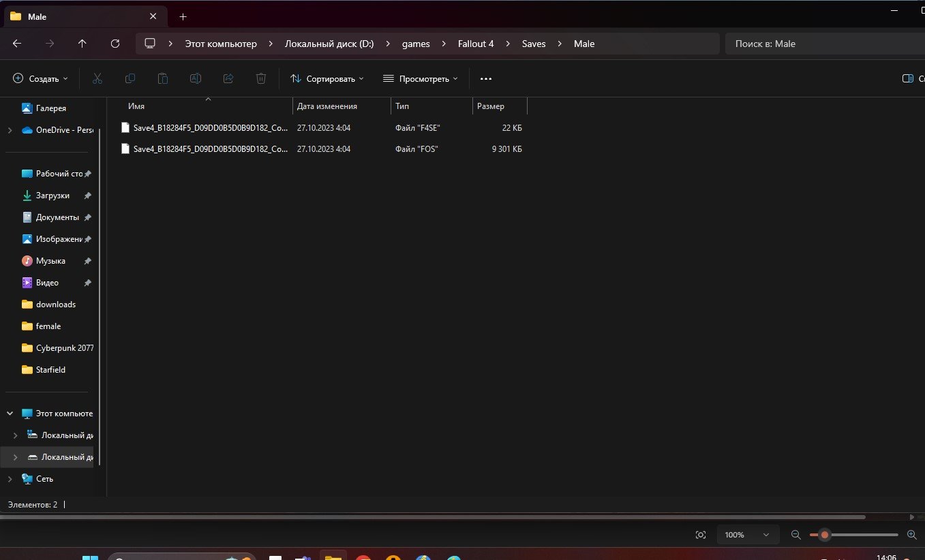The image size is (925, 560).
Task: Click the Share icon in toolbar
Action: click(x=228, y=79)
